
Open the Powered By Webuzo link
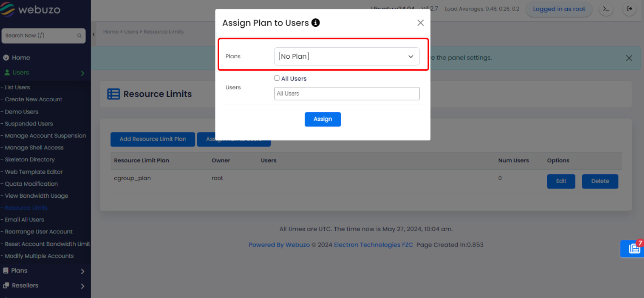point(279,245)
